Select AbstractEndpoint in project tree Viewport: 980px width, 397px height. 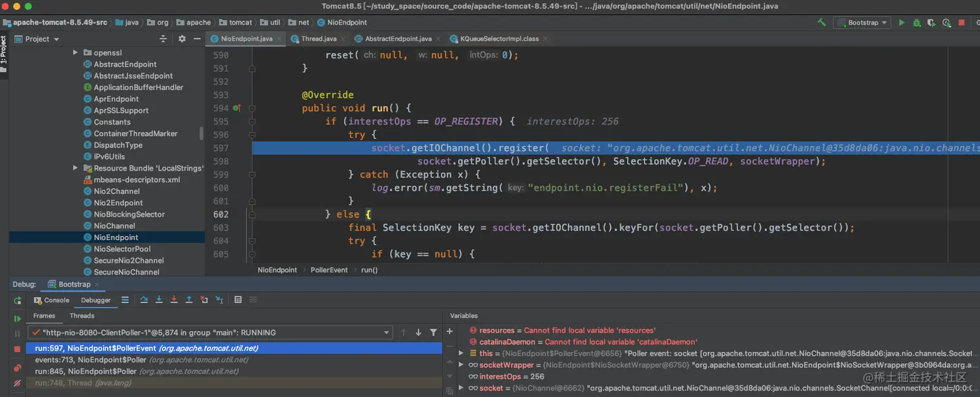pyautogui.click(x=125, y=64)
